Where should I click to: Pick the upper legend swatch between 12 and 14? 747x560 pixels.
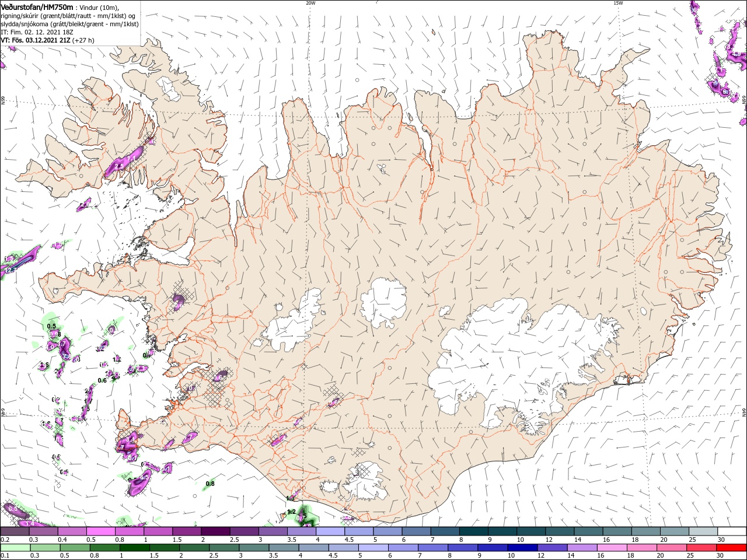(560, 531)
